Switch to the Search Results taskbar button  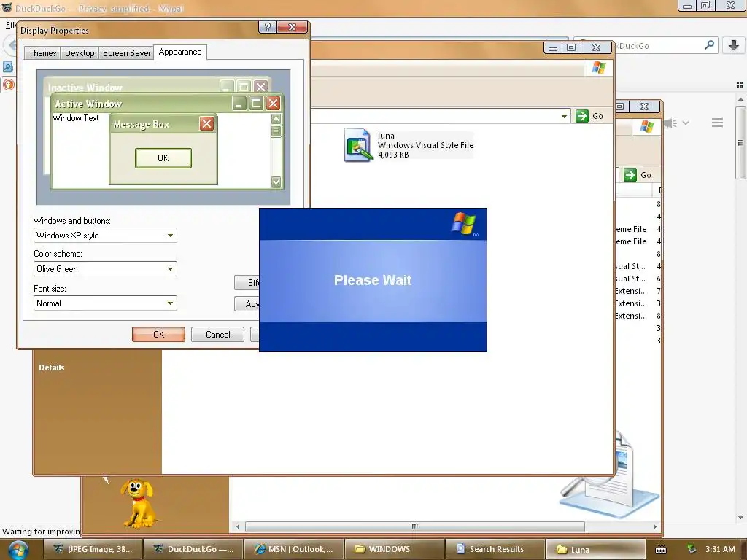click(x=495, y=549)
